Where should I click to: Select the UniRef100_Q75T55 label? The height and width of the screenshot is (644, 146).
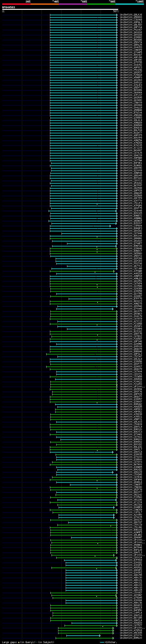click(131, 63)
